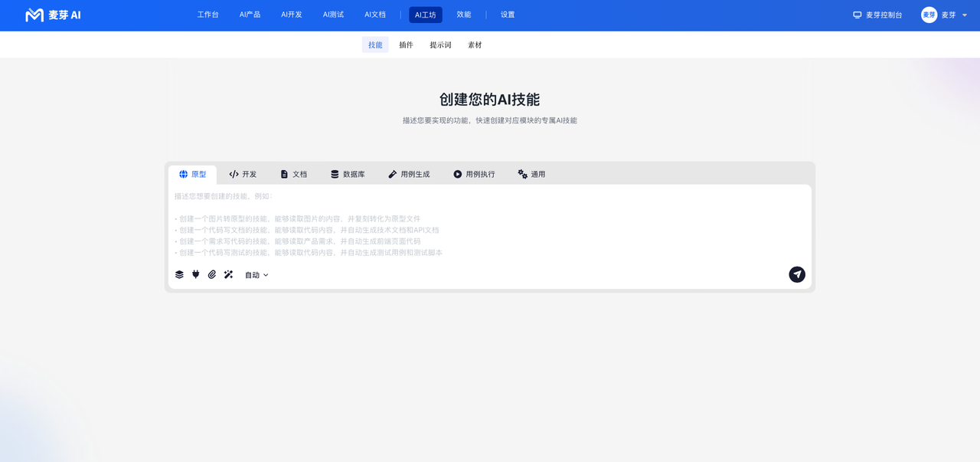Screen dimensions: 980x462
Task: Click into the skill description text area
Action: [490, 224]
